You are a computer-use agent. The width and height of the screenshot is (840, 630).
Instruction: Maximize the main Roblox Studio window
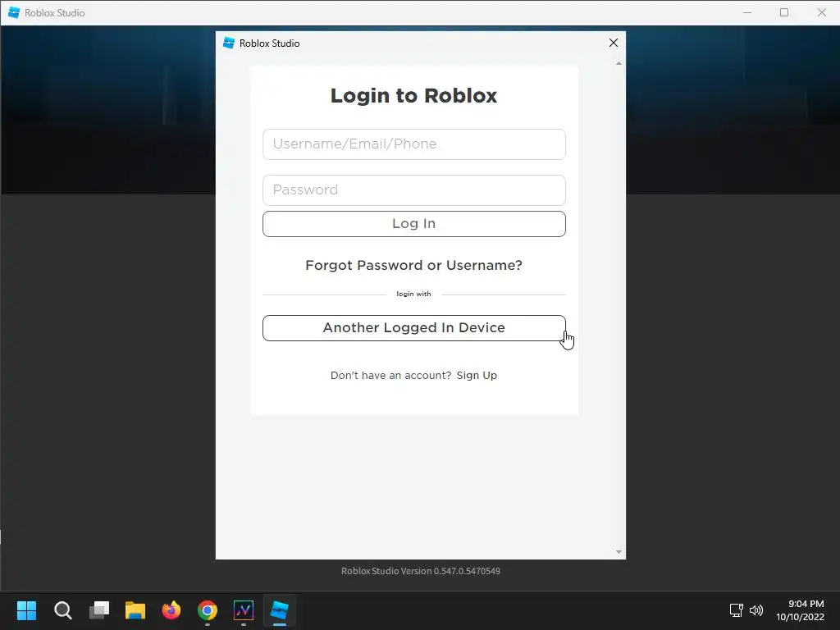point(784,12)
